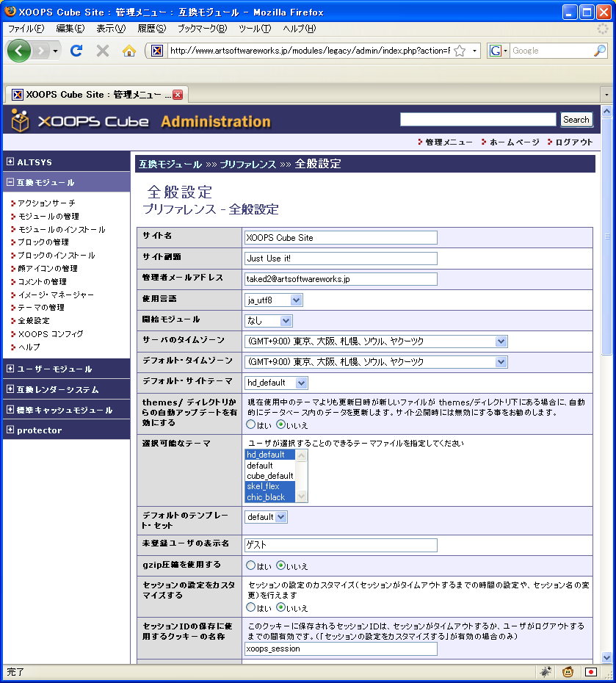Click the Firefox forward arrow button
This screenshot has height=683, width=616.
click(41, 51)
